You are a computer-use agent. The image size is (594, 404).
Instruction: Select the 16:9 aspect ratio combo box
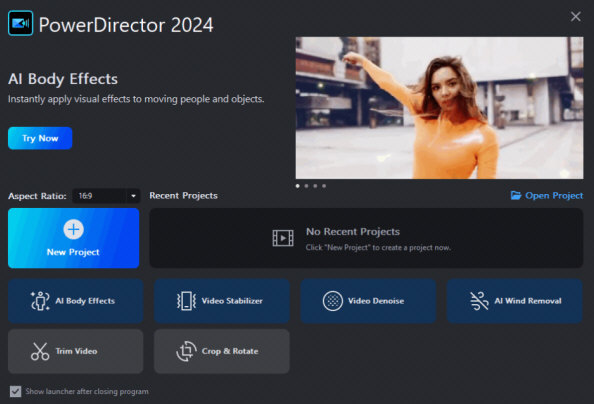point(106,196)
